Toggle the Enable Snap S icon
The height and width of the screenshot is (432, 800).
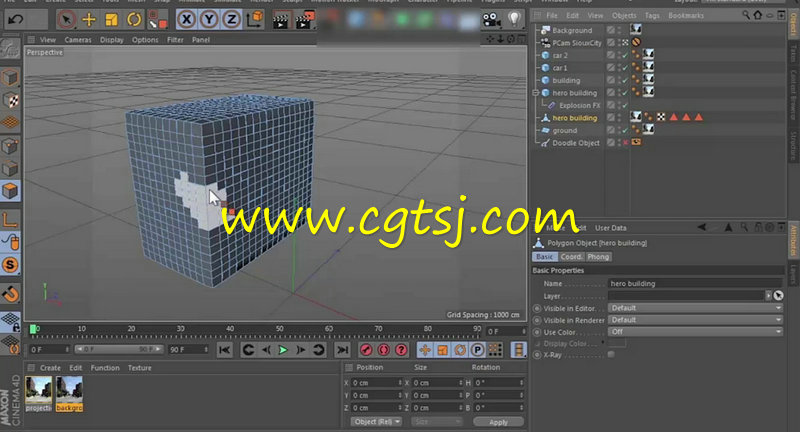(x=10, y=264)
